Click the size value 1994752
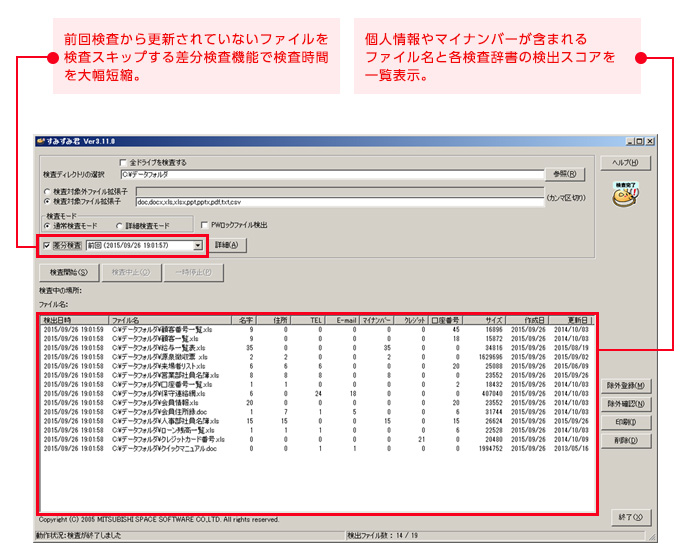Image resolution: width=700 pixels, height=550 pixels. tap(490, 449)
